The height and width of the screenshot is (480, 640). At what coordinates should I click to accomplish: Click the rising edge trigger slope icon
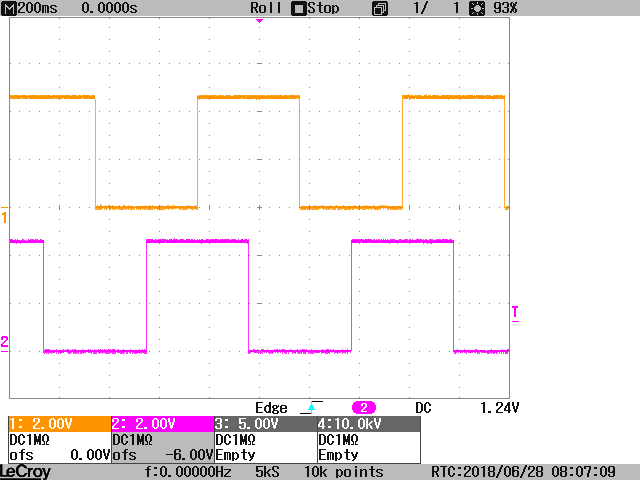[x=311, y=407]
